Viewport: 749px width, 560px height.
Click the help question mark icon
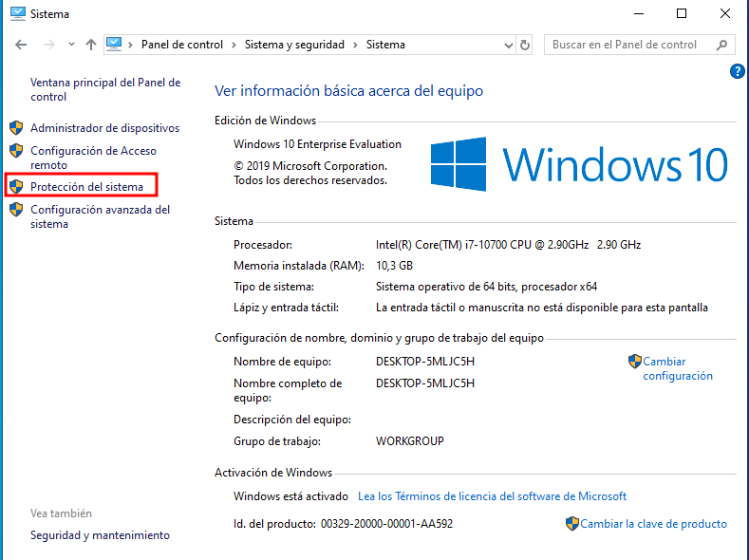pos(737,71)
